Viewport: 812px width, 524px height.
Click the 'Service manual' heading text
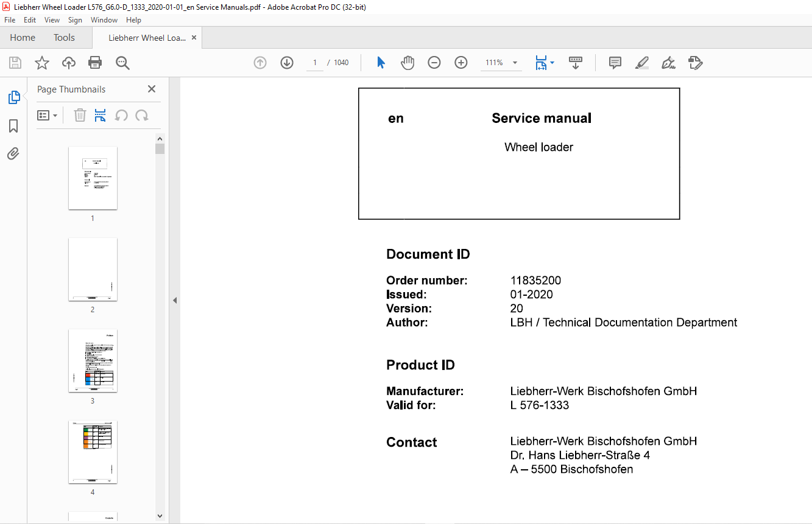tap(542, 118)
